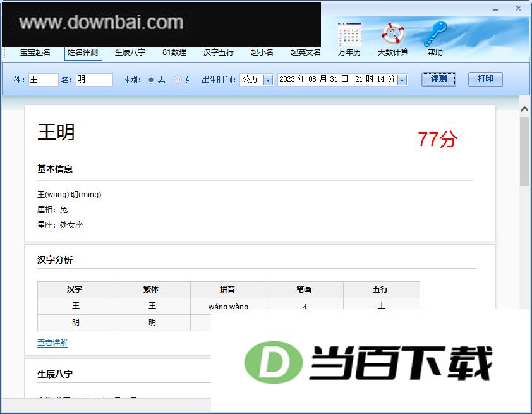Open the 汉字五行 section

[219, 52]
